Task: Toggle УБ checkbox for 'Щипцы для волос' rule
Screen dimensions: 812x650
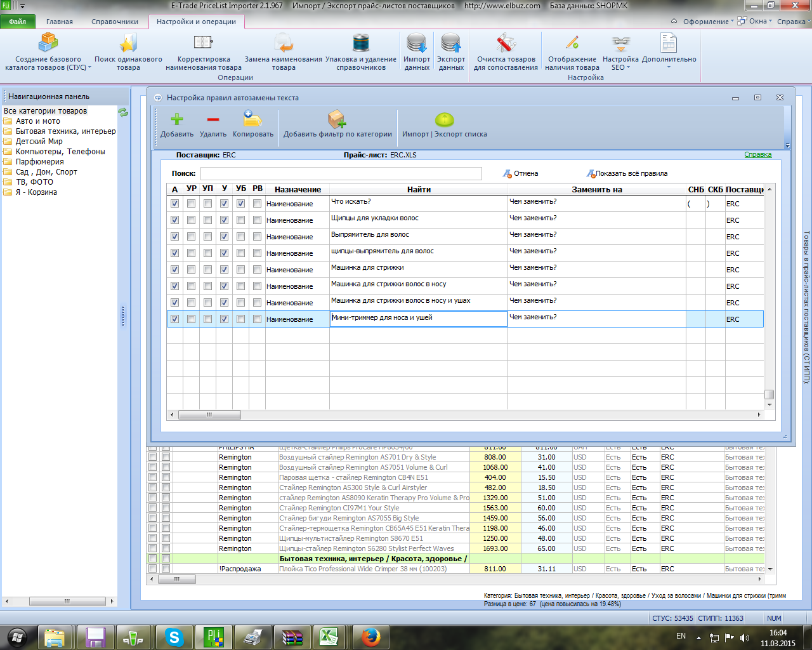Action: pyautogui.click(x=240, y=220)
